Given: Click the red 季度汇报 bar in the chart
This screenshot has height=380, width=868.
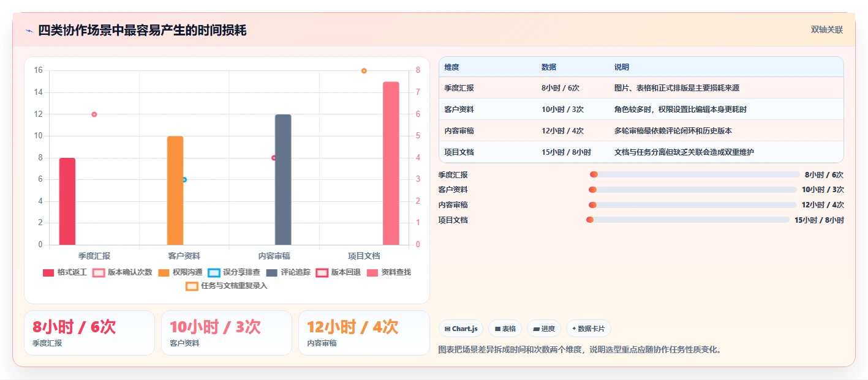Looking at the screenshot, I should click(67, 201).
